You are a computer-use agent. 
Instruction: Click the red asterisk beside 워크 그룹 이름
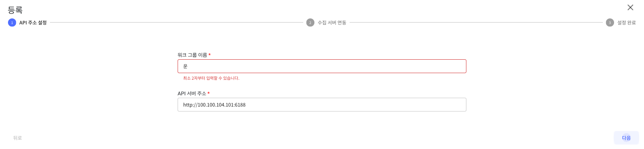pos(209,55)
